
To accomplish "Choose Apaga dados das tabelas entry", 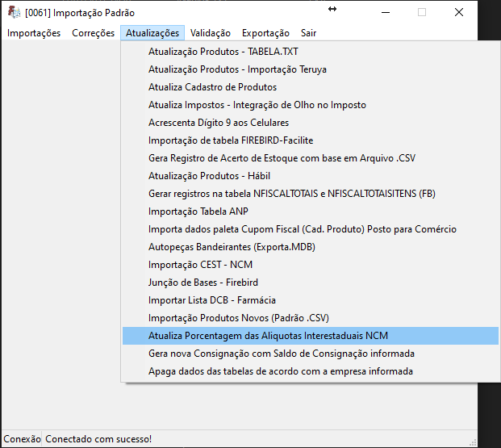I will (311, 371).
